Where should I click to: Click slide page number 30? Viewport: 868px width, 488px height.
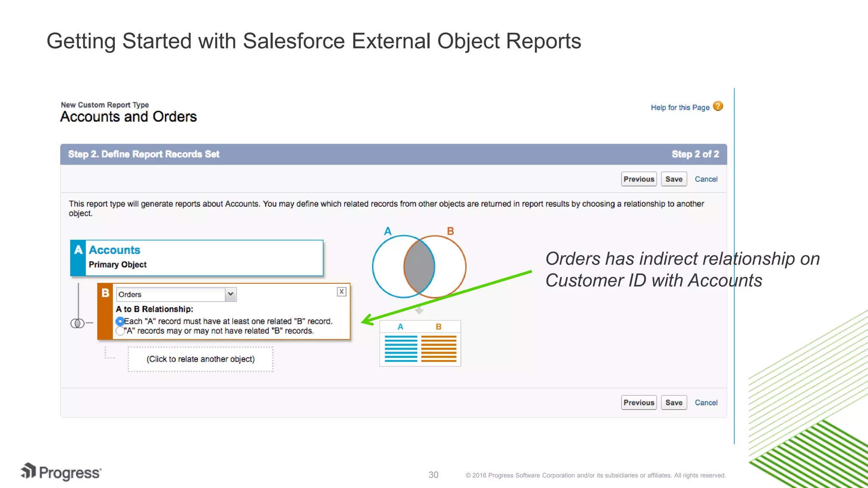[x=433, y=475]
